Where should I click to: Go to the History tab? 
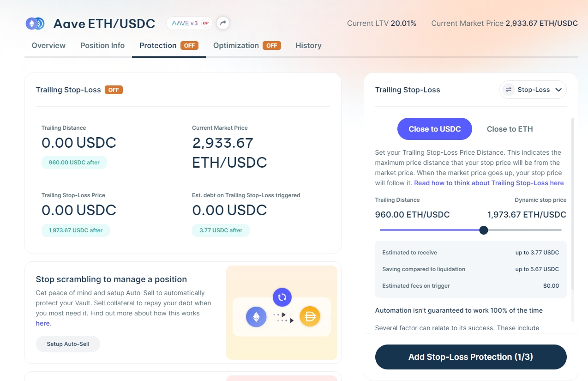point(308,45)
